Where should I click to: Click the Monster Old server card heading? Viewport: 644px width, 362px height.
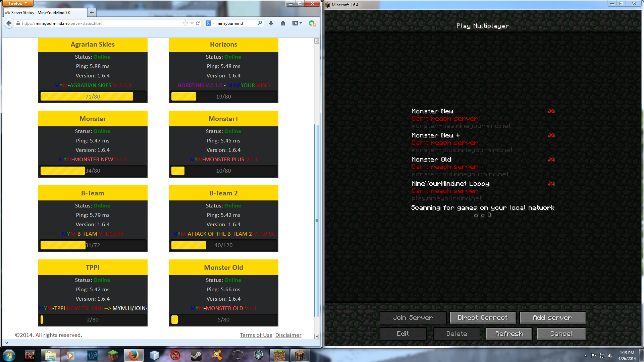coord(223,267)
